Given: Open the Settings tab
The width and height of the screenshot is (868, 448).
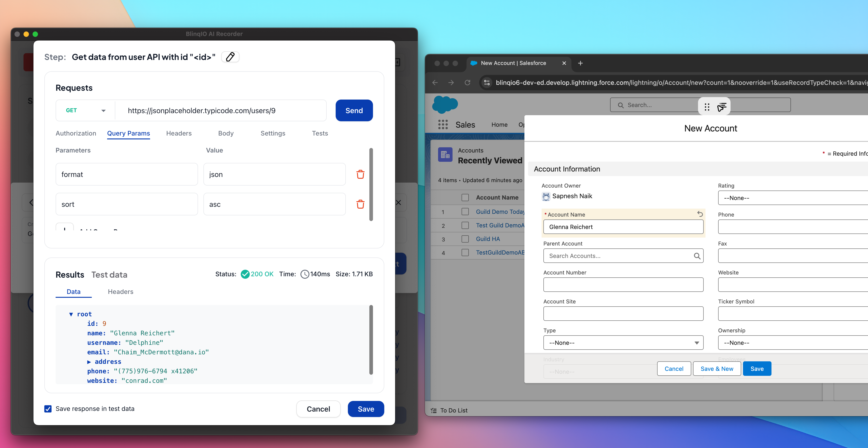Looking at the screenshot, I should coord(273,133).
